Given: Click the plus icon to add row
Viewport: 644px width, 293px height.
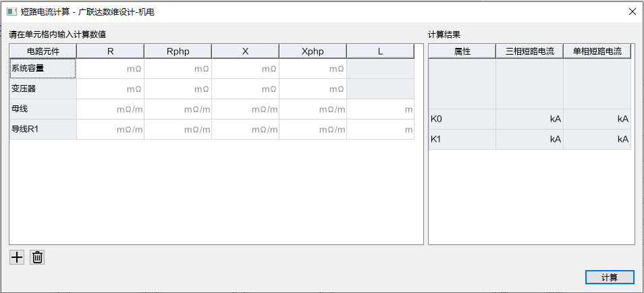Looking at the screenshot, I should pos(17,257).
